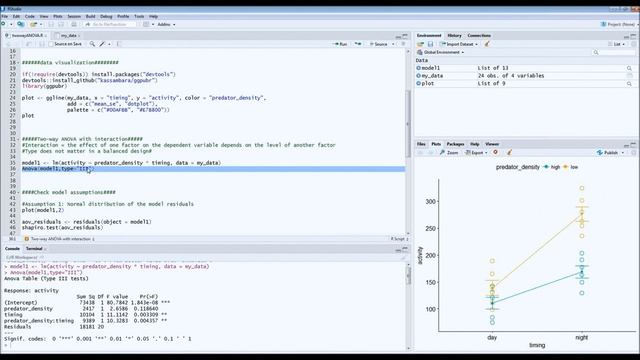Click the console vertical scrollbar
This screenshot has width=640, height=360.
(409, 276)
